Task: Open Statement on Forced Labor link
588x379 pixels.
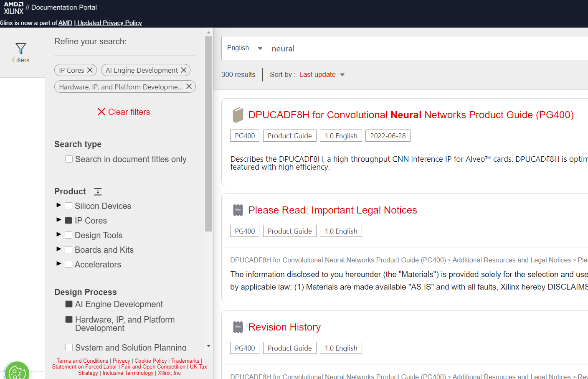Action: [84, 367]
